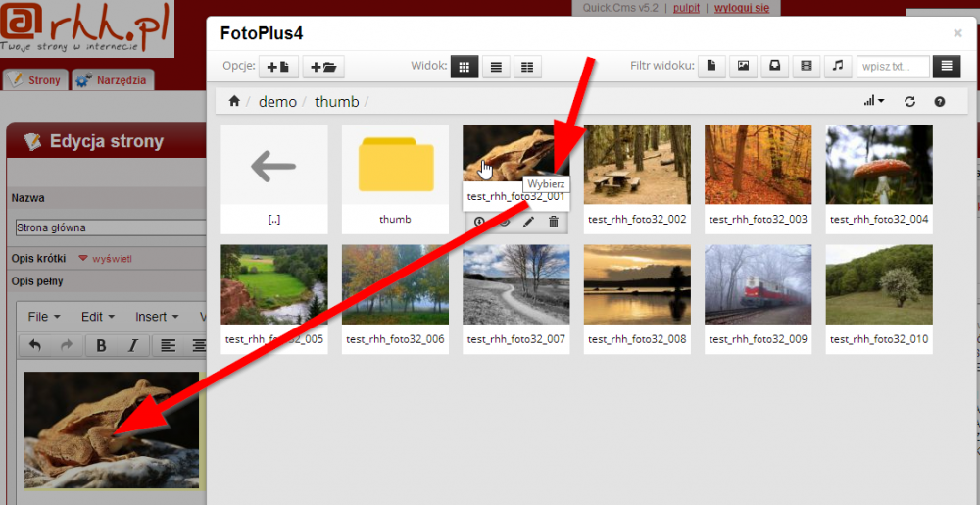Screen dimensions: 980x505
Task: Align text left in editor
Action: 168,345
